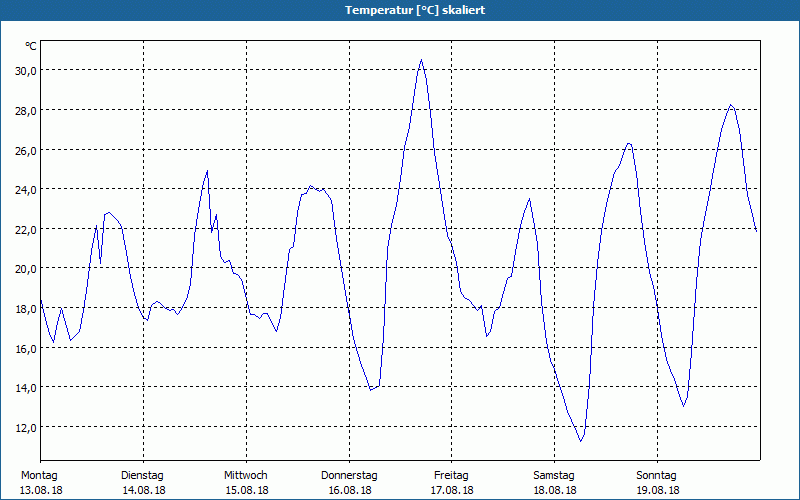
Task: Click the 18.08.18 date under Samstag
Action: click(x=554, y=490)
